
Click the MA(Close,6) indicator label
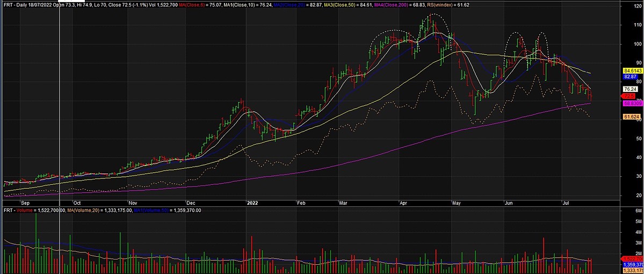click(x=213, y=3)
